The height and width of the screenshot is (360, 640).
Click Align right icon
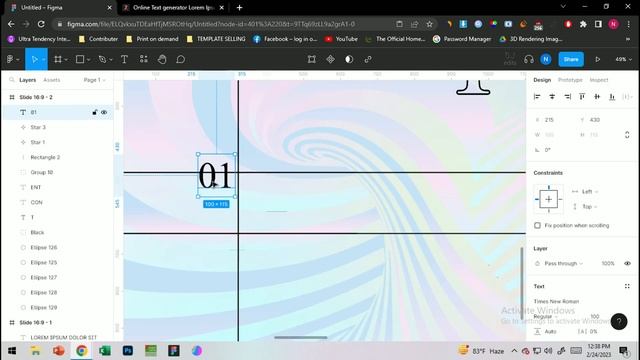tap(567, 97)
